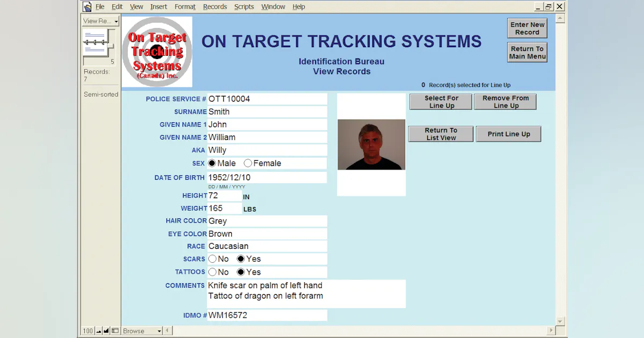The height and width of the screenshot is (338, 644).
Task: Click the Eye Color field Brown
Action: pos(267,234)
